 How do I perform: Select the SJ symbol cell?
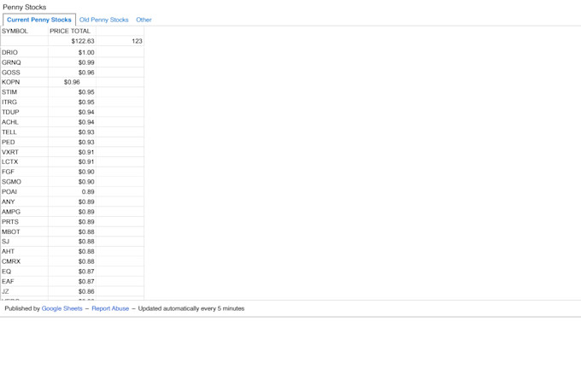(25, 242)
